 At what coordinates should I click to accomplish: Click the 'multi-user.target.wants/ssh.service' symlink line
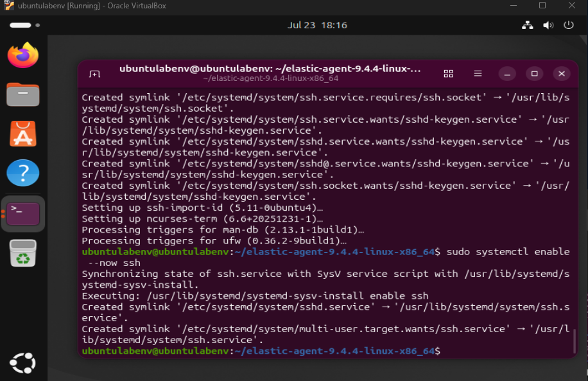325,335
